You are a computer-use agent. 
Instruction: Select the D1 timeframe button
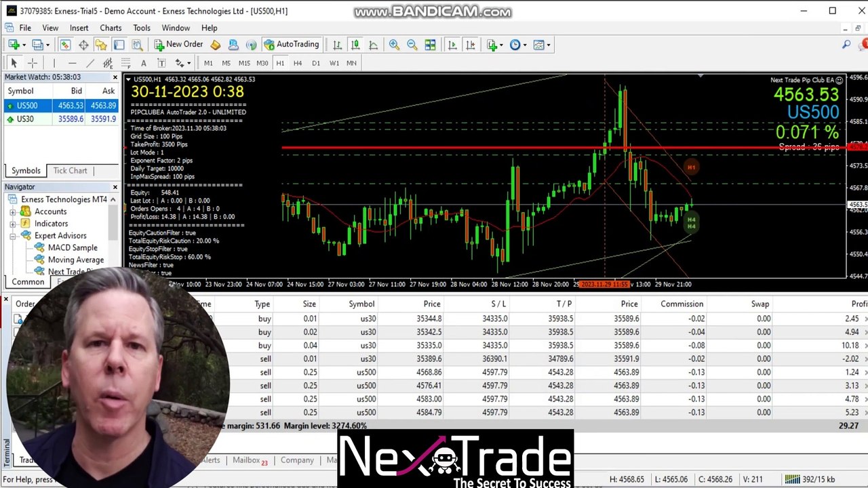coord(316,63)
